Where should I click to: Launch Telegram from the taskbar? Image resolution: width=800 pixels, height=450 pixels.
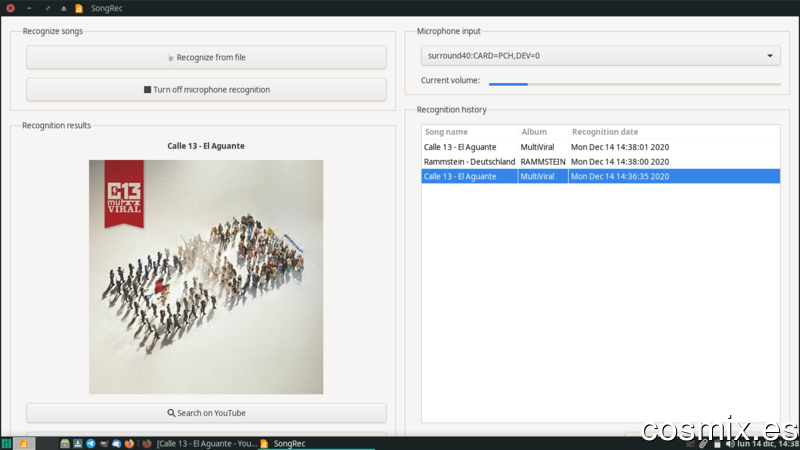(x=91, y=443)
